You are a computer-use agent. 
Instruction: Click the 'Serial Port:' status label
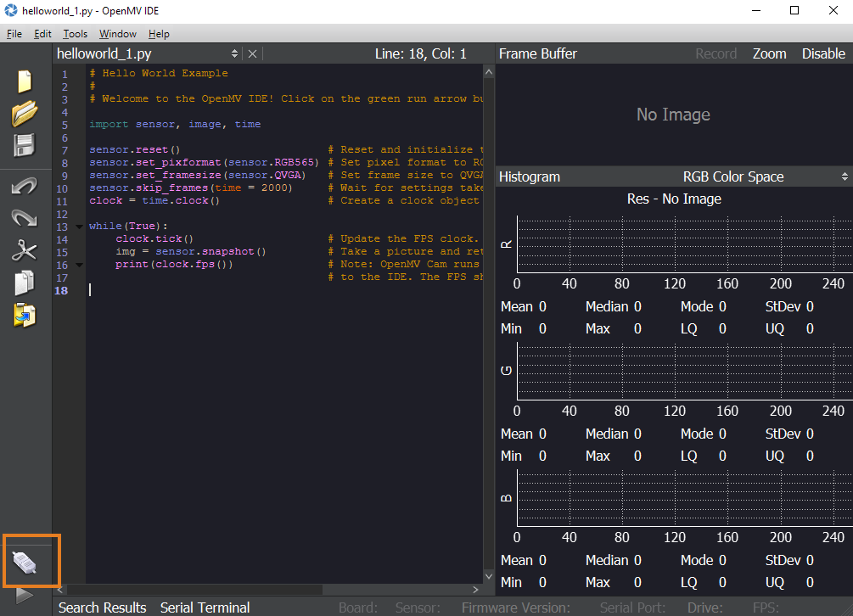[632, 608]
